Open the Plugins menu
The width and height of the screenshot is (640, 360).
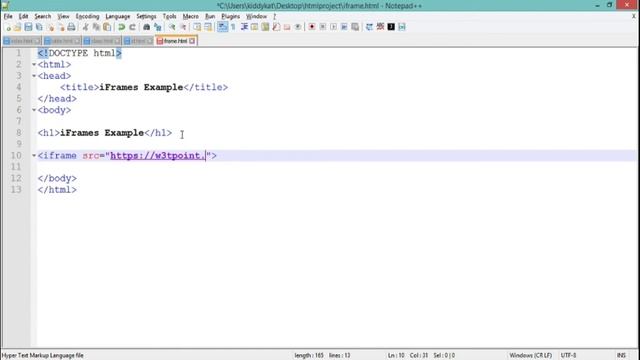click(x=231, y=16)
